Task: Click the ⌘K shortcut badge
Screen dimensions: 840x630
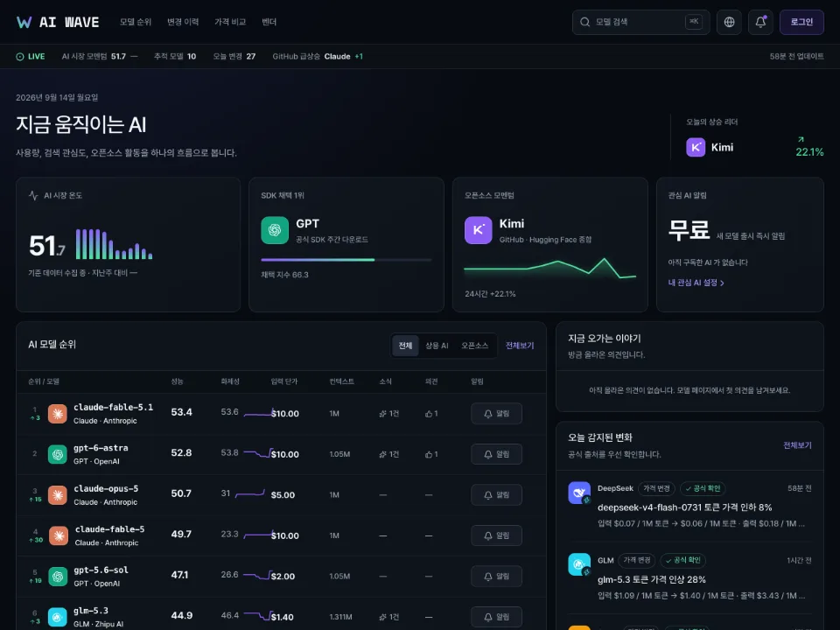Action: pos(694,22)
